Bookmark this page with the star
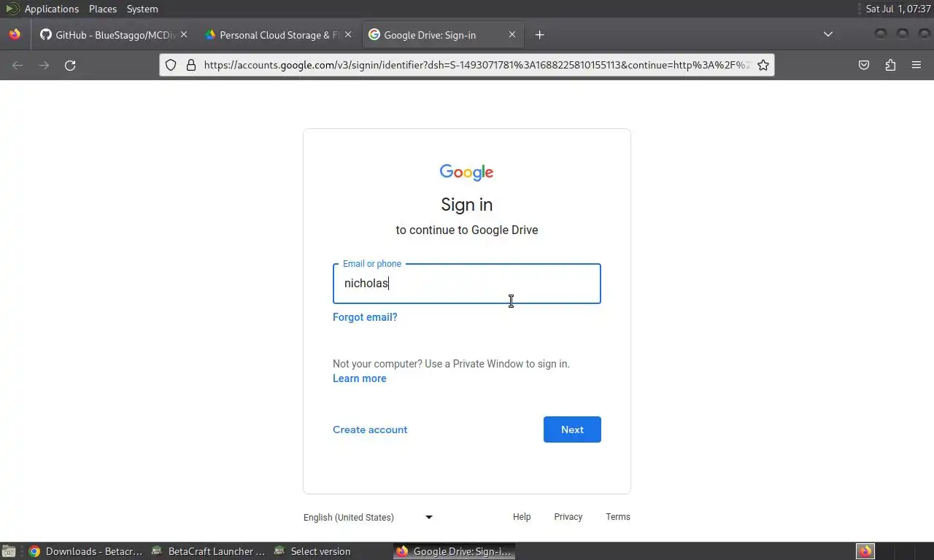 pyautogui.click(x=763, y=65)
